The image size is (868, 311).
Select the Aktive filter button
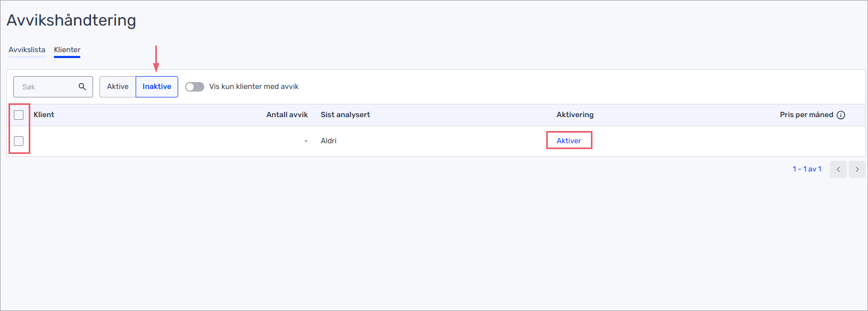click(118, 87)
